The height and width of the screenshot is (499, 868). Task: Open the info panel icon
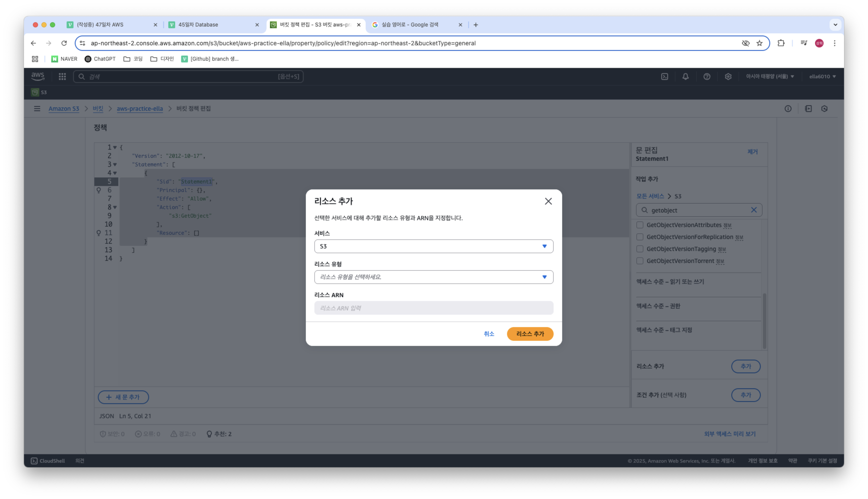(x=788, y=109)
